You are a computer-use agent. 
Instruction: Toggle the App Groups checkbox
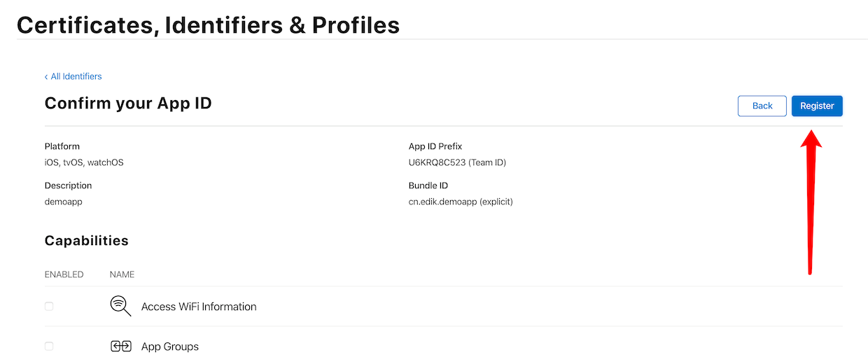point(49,346)
